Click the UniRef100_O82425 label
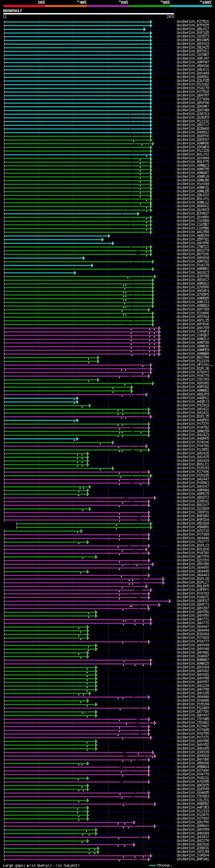215x868 pixels. click(x=193, y=48)
